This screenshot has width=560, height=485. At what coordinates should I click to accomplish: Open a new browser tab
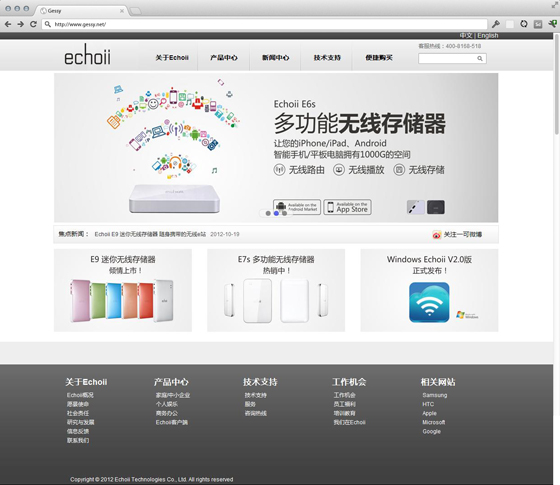click(x=135, y=11)
